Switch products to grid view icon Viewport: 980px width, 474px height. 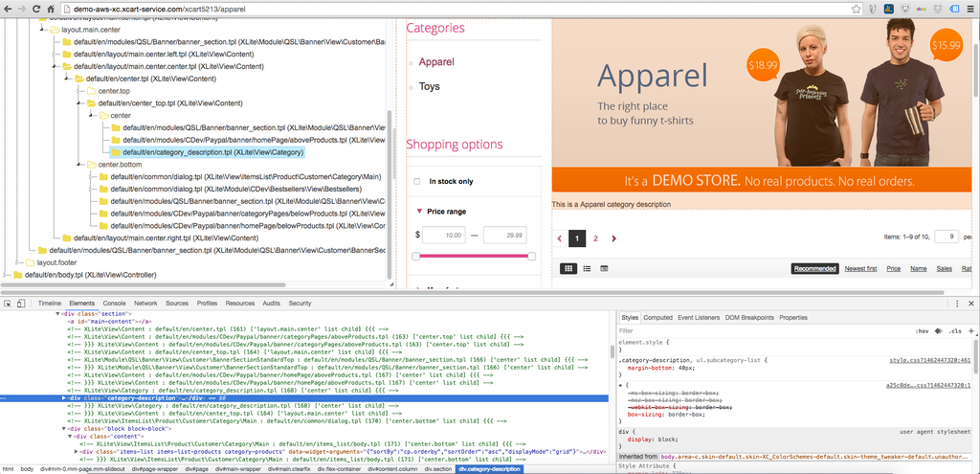point(568,268)
